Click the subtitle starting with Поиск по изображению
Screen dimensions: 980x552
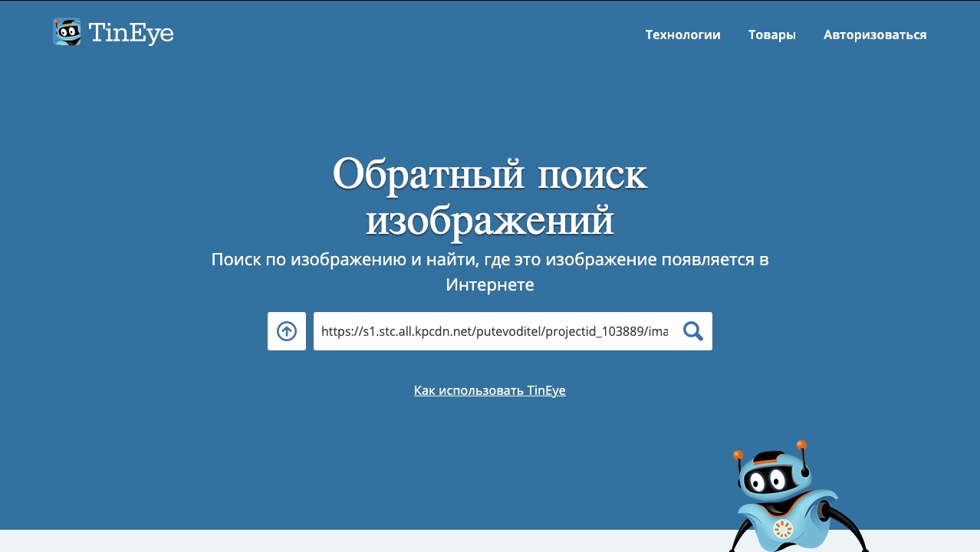489,259
